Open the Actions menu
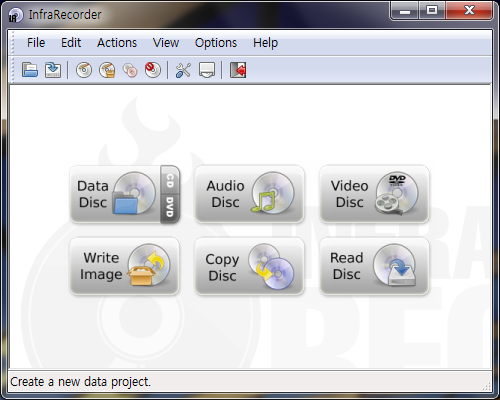 point(117,43)
